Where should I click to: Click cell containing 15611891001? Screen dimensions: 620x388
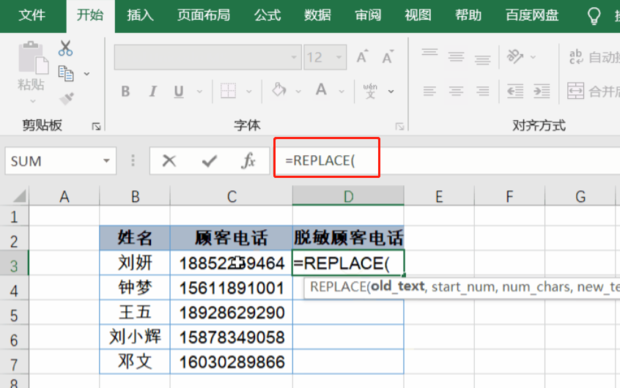pos(231,288)
